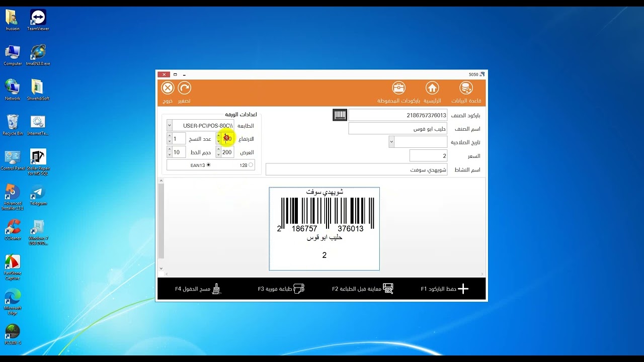
Task: Open print preview معاينه قبل الطباعه F2
Action: [362, 289]
